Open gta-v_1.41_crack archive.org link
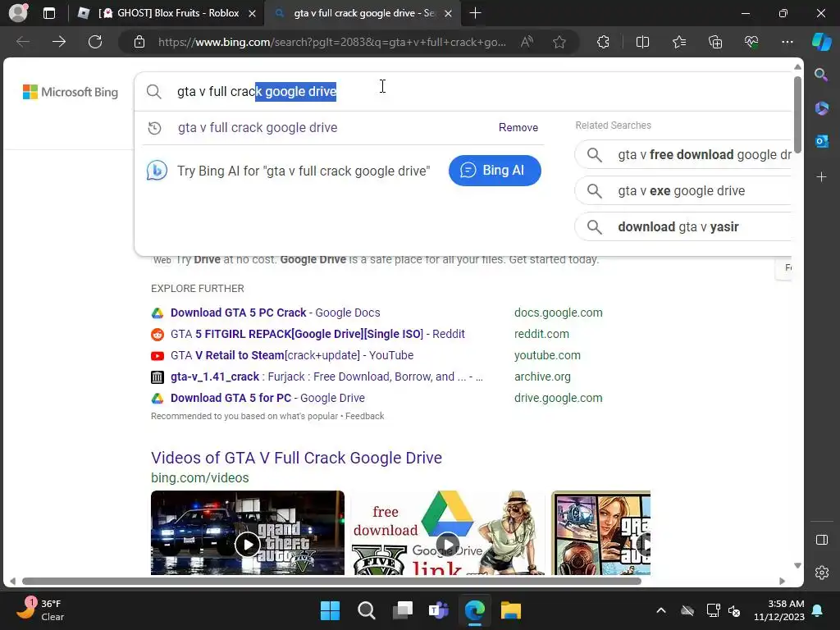840x630 pixels. pyautogui.click(x=326, y=377)
